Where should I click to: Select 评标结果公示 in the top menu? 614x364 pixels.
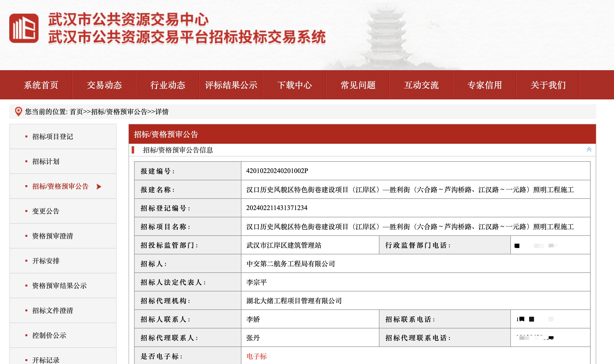231,85
